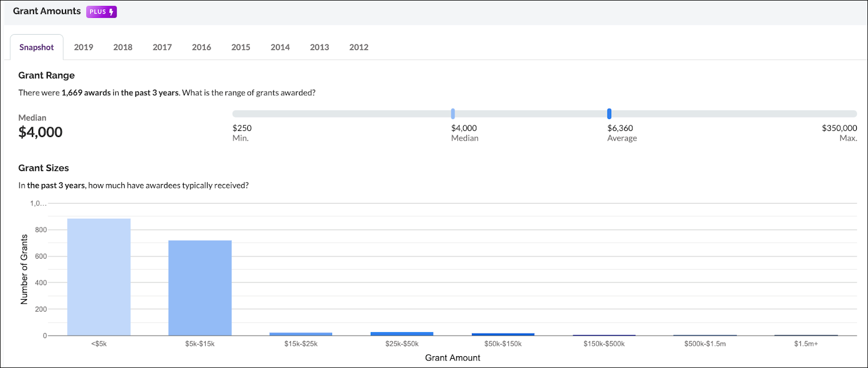Click the <$5k grant bar
This screenshot has height=368, width=868.
click(99, 277)
